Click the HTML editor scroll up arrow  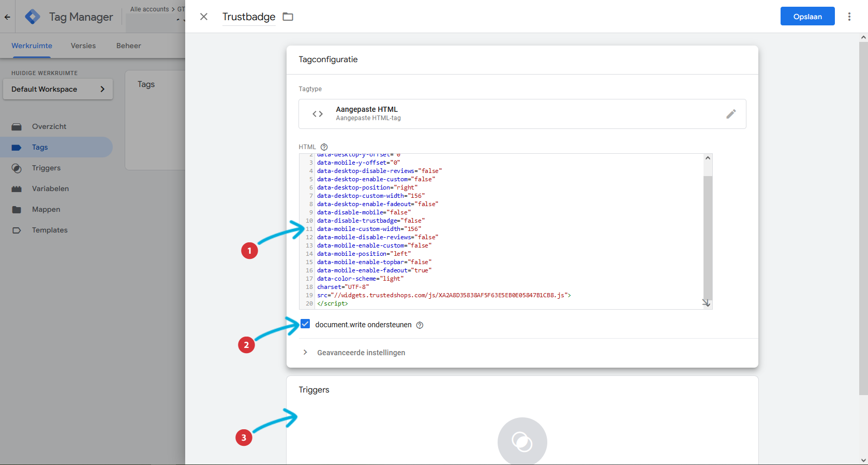tap(708, 158)
